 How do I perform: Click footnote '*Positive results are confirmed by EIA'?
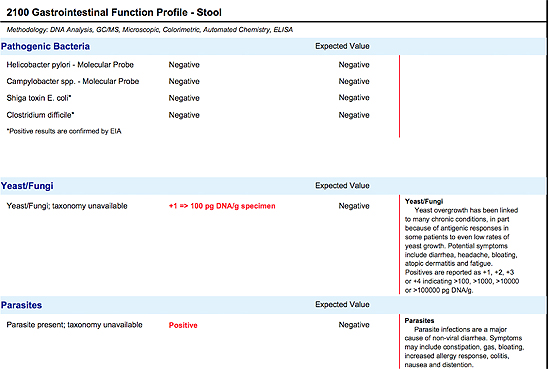pos(64,131)
